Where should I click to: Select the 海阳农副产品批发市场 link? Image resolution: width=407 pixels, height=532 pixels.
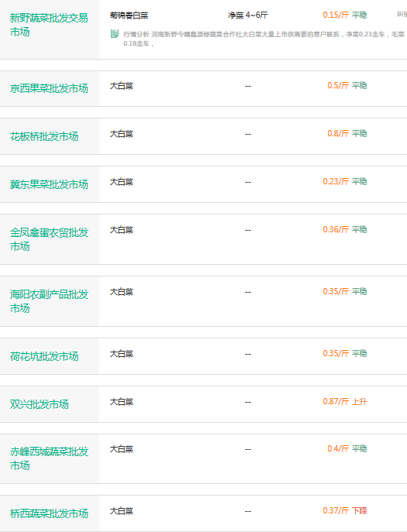pyautogui.click(x=50, y=301)
